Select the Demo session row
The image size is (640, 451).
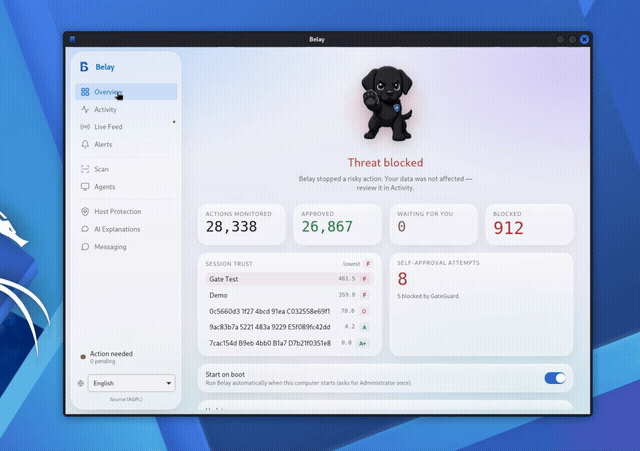[x=289, y=295]
